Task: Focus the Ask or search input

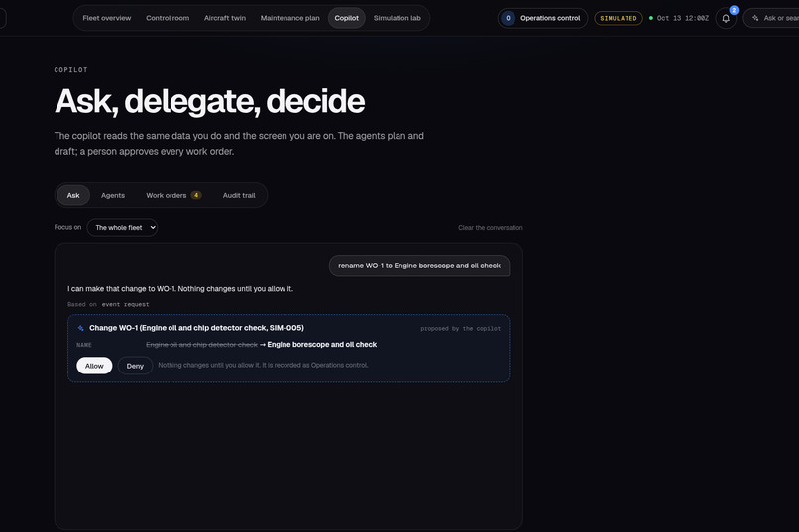Action: click(x=772, y=18)
